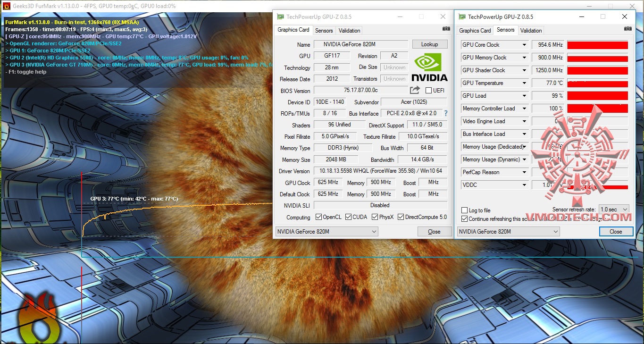This screenshot has height=344, width=644.
Task: Click the Bandwidth value 14.4 GB/s
Action: [x=422, y=159]
